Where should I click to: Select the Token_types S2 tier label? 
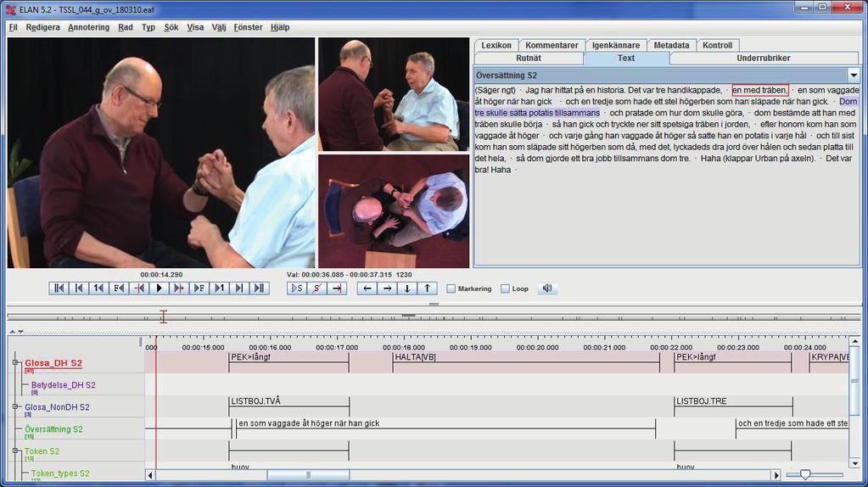coord(59,473)
